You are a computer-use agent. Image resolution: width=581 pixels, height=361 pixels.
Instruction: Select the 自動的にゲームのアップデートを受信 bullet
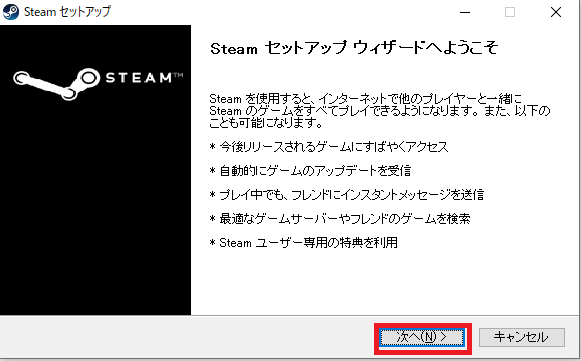(310, 171)
